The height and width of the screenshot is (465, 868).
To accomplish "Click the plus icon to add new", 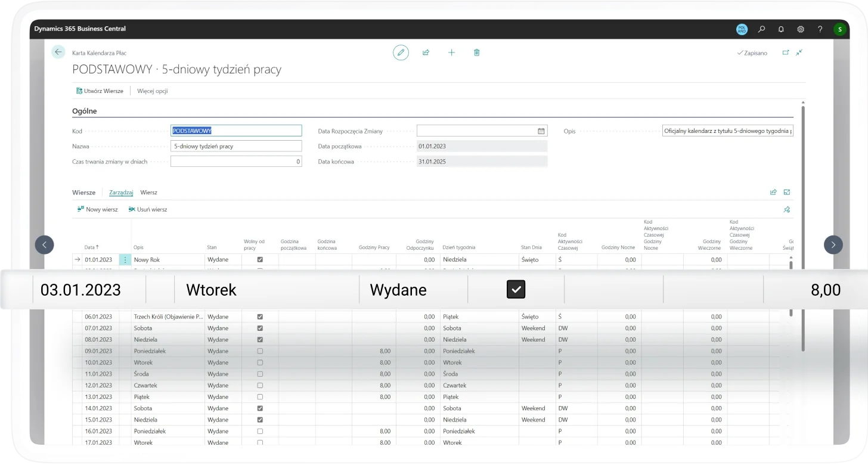I will point(451,52).
